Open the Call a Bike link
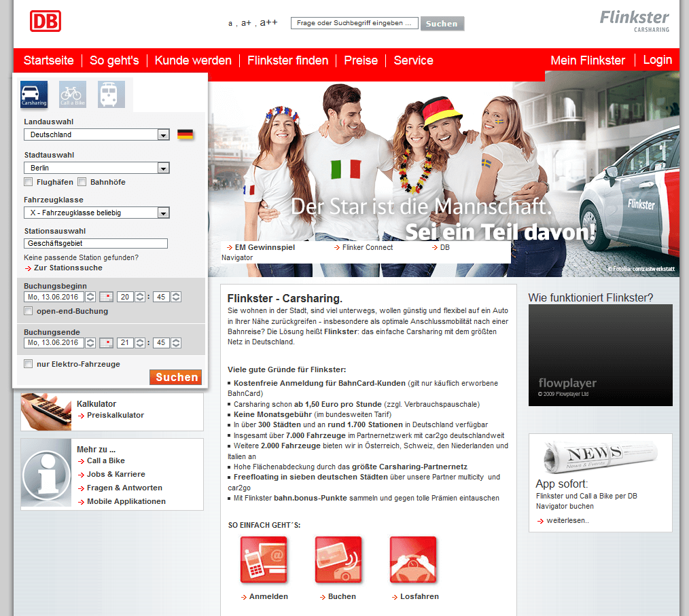 106,460
